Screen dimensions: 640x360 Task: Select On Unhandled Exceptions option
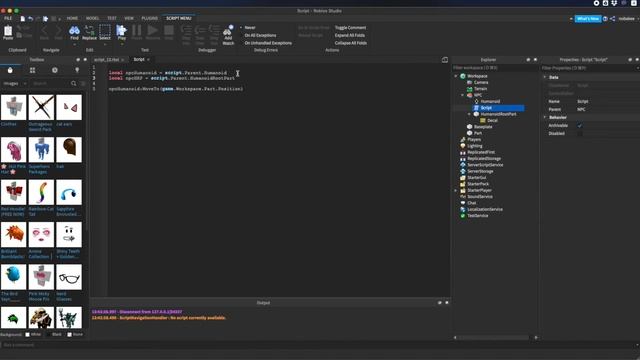[268, 43]
